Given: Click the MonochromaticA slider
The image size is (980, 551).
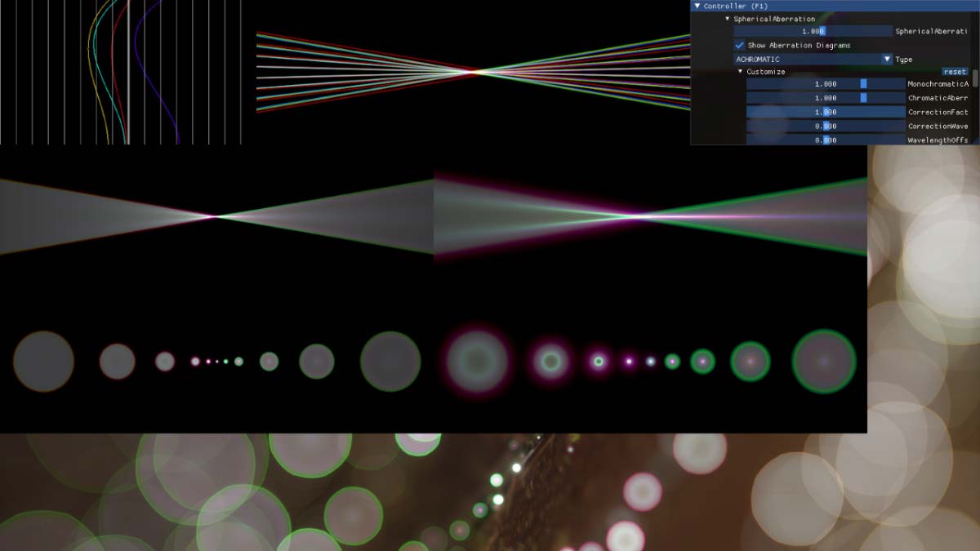Looking at the screenshot, I should tap(825, 84).
